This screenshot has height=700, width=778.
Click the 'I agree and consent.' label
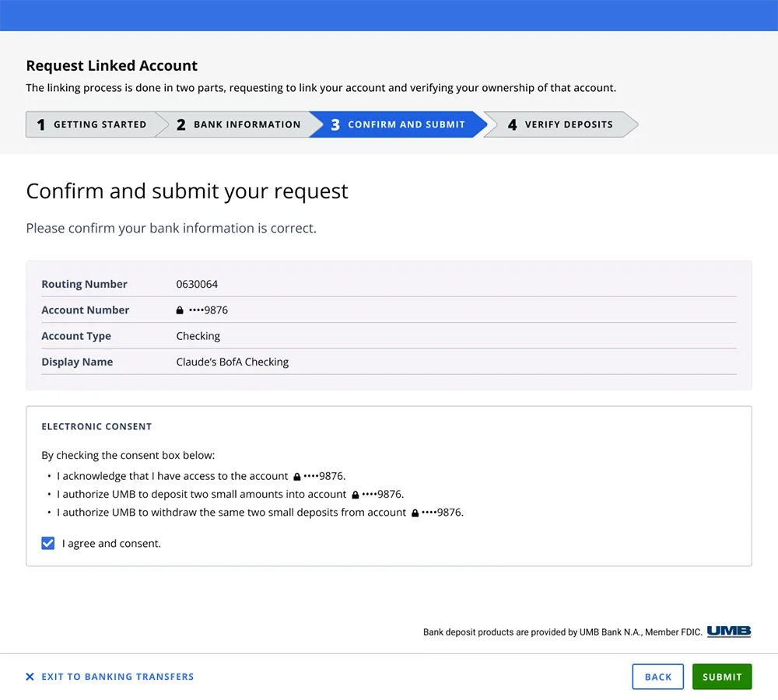pos(111,543)
